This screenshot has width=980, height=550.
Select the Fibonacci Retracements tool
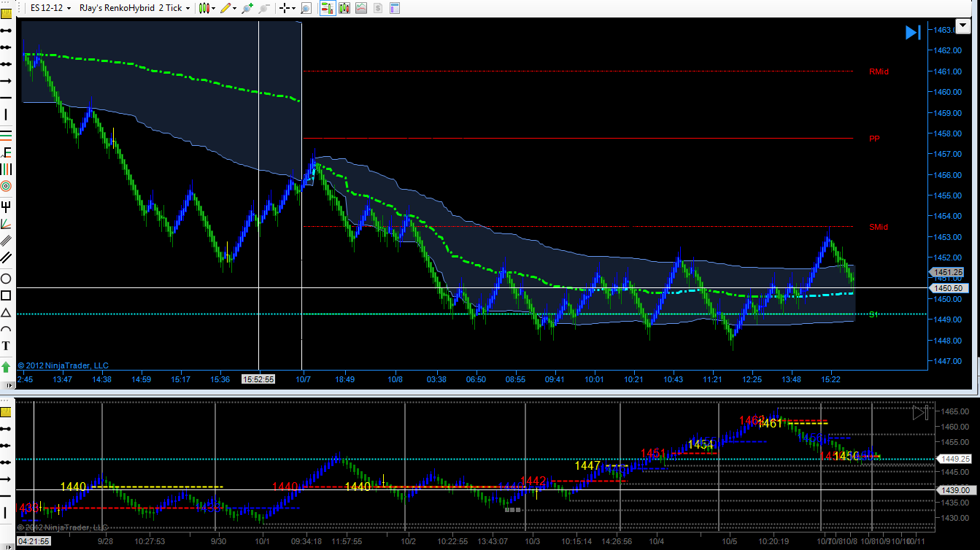(6, 135)
